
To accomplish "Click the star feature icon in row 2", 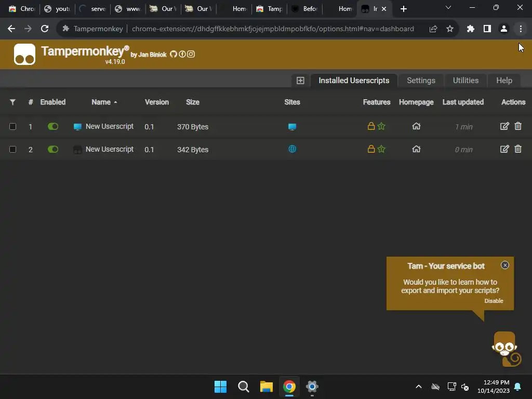I will click(381, 149).
